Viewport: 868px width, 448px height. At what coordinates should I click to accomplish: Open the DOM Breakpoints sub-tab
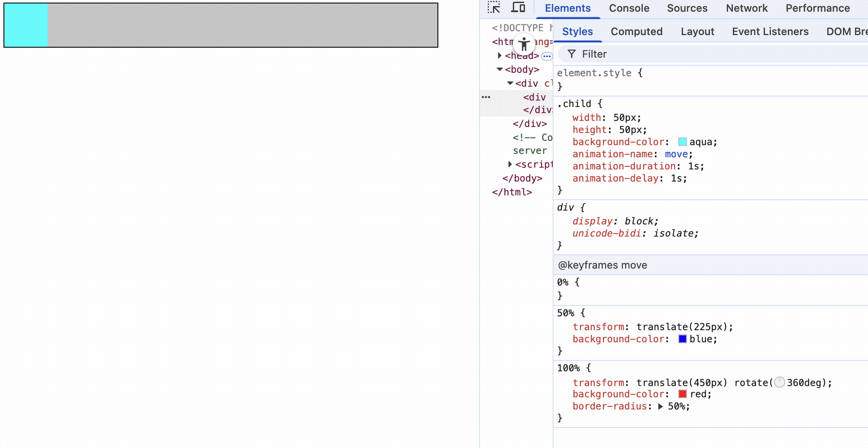pos(846,32)
